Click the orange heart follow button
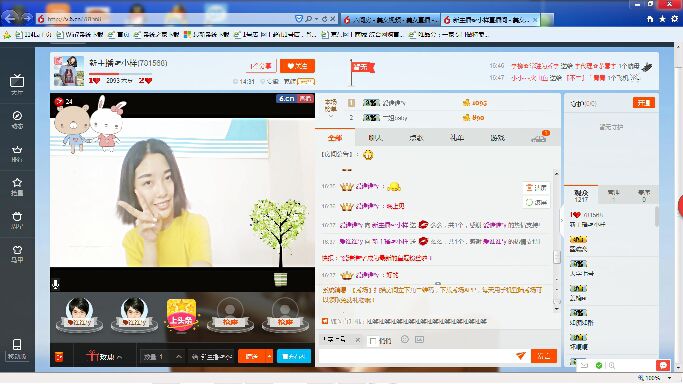Viewport: 683px width, 384px height. click(x=297, y=66)
